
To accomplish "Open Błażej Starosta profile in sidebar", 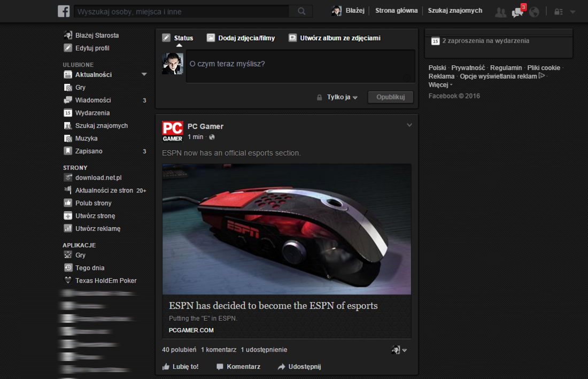I will click(91, 35).
